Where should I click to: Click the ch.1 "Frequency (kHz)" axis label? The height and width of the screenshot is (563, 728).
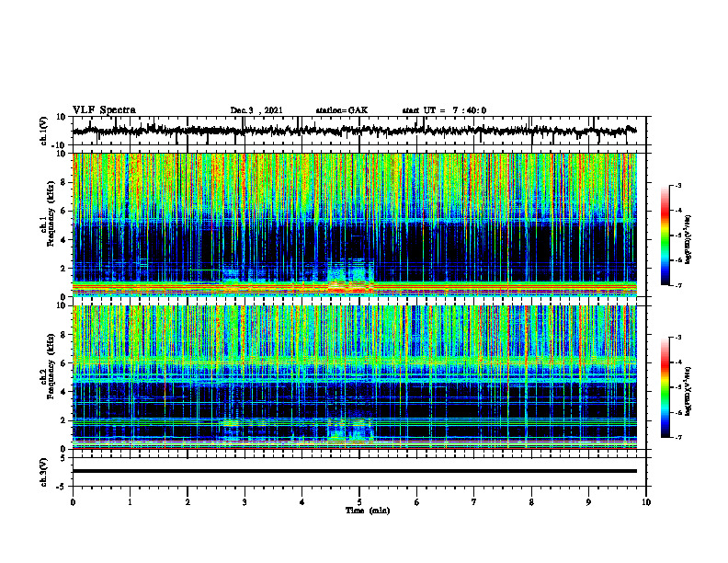click(51, 213)
